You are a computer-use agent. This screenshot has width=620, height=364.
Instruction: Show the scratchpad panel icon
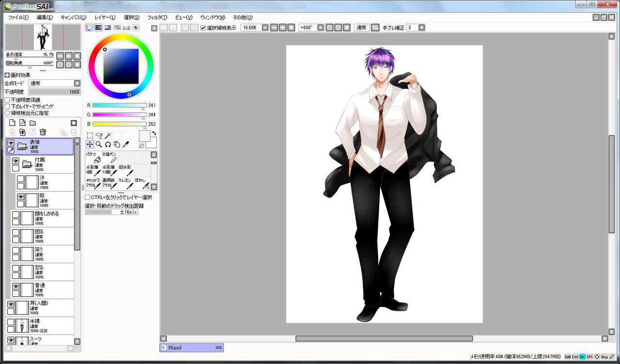click(x=136, y=28)
